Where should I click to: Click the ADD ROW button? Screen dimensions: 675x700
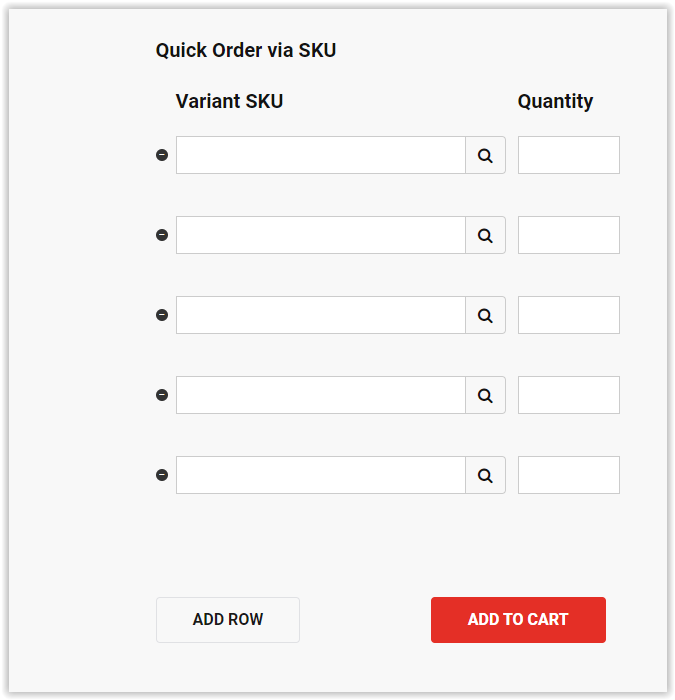(228, 620)
